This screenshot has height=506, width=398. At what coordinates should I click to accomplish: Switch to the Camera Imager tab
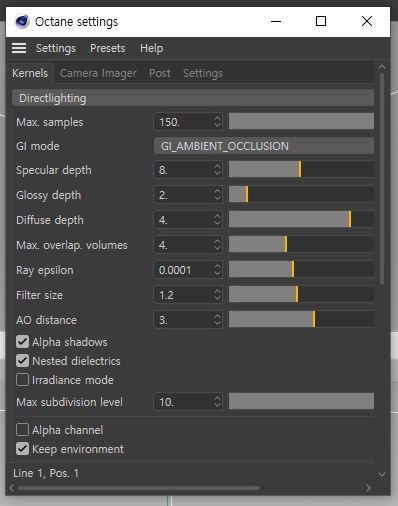(98, 73)
